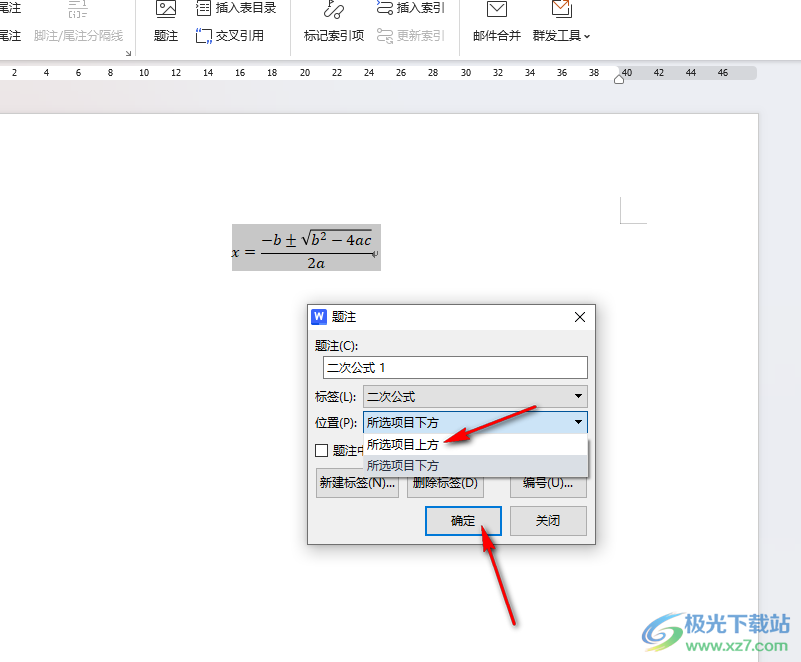The height and width of the screenshot is (662, 801).
Task: Expand the 标签(L) label dropdown
Action: click(x=578, y=396)
